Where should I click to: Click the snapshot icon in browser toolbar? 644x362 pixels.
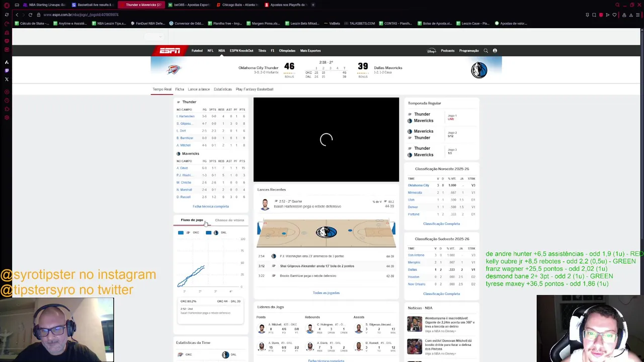[x=594, y=15]
